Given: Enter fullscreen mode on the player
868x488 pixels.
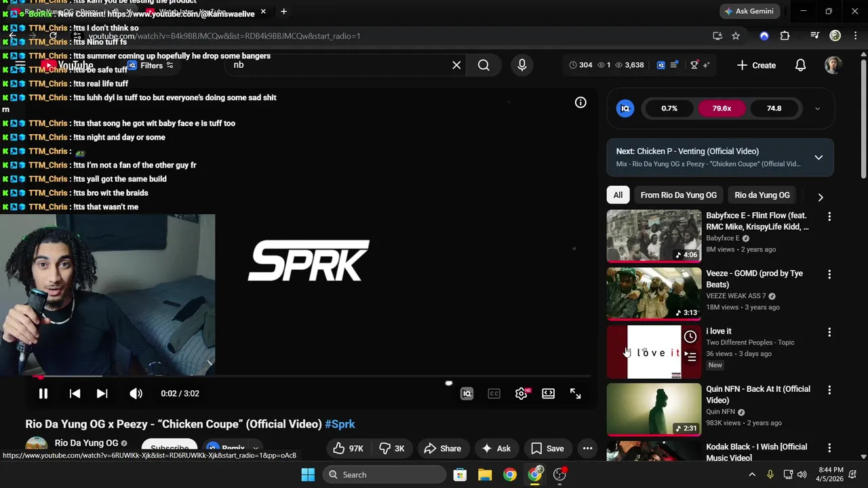Looking at the screenshot, I should pyautogui.click(x=575, y=393).
